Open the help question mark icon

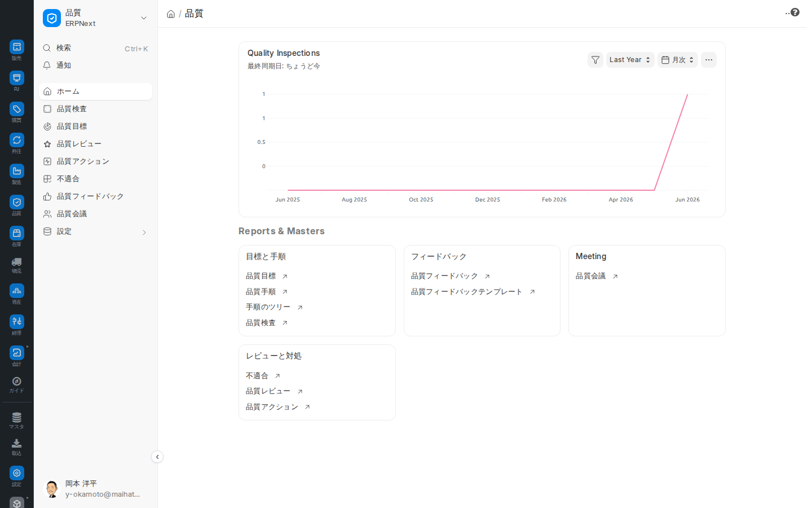[x=795, y=12]
